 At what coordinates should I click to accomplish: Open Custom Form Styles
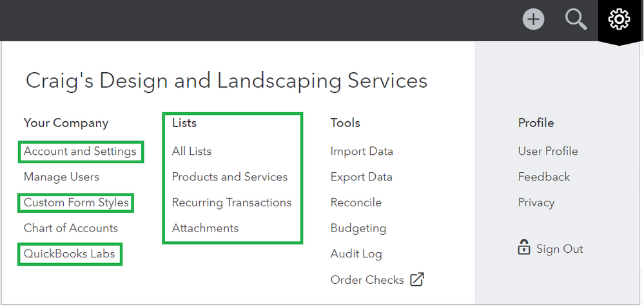click(76, 203)
